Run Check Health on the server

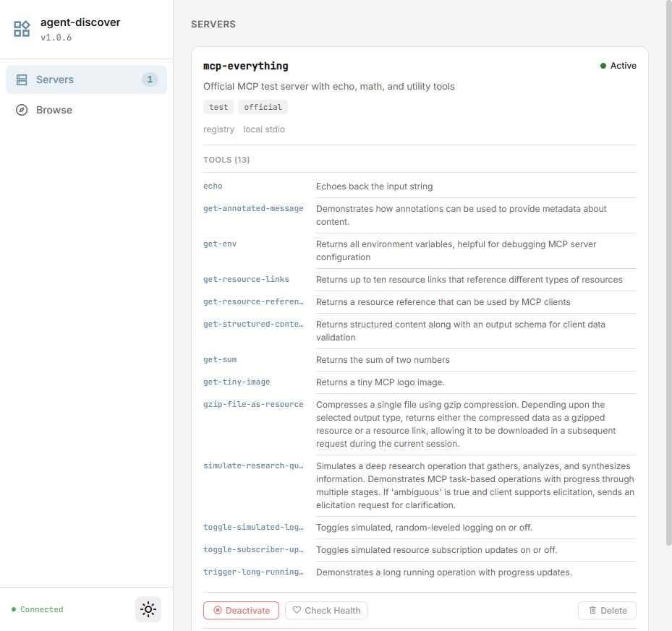(326, 610)
